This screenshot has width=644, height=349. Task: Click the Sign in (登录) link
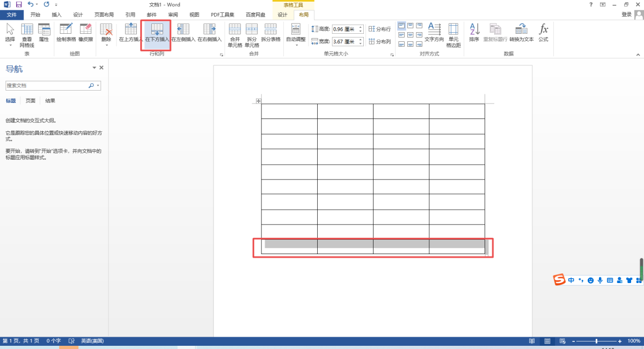click(x=626, y=14)
